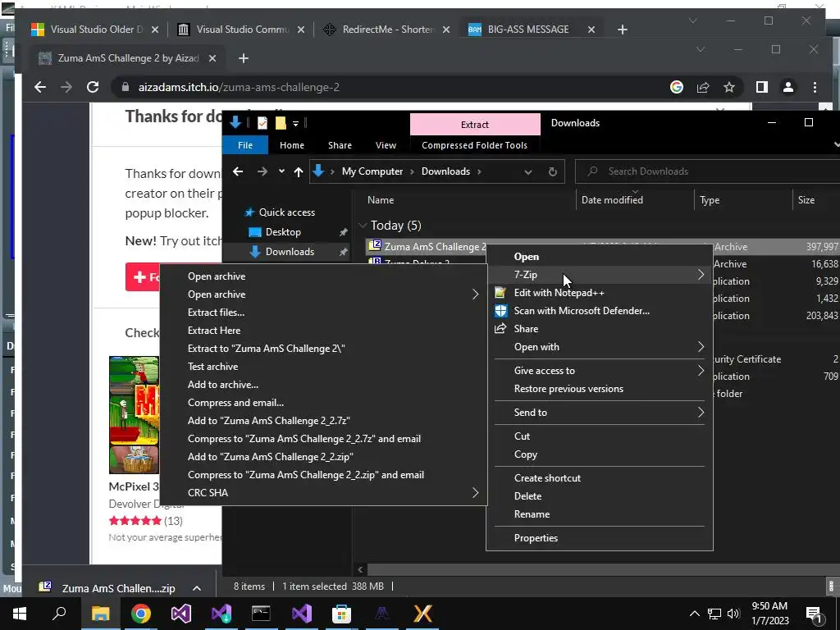Expand the Open with submenu
This screenshot has width=840, height=630.
pos(600,347)
